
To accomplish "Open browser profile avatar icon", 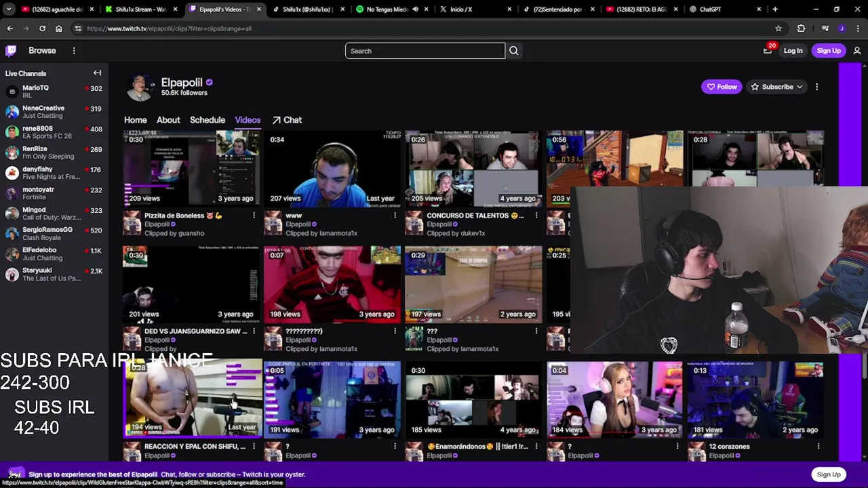I will pos(842,28).
